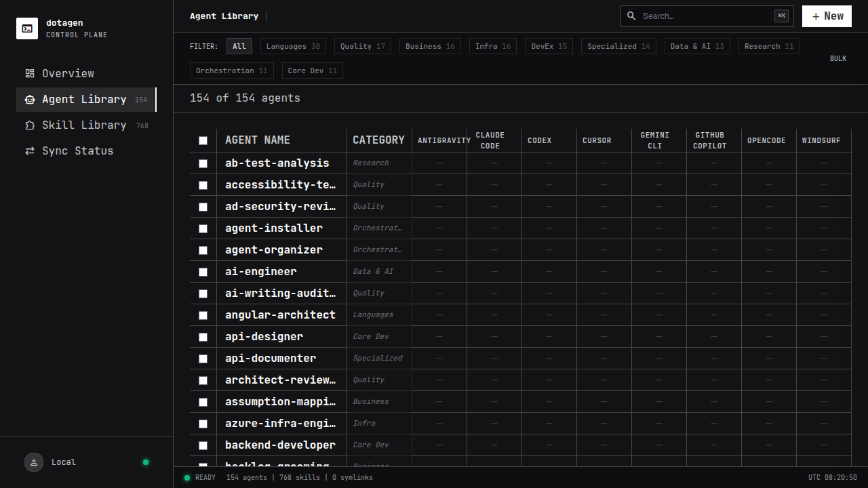Tick the agent-installer checkbox
Screen dimensions: 868x488
click(x=203, y=228)
